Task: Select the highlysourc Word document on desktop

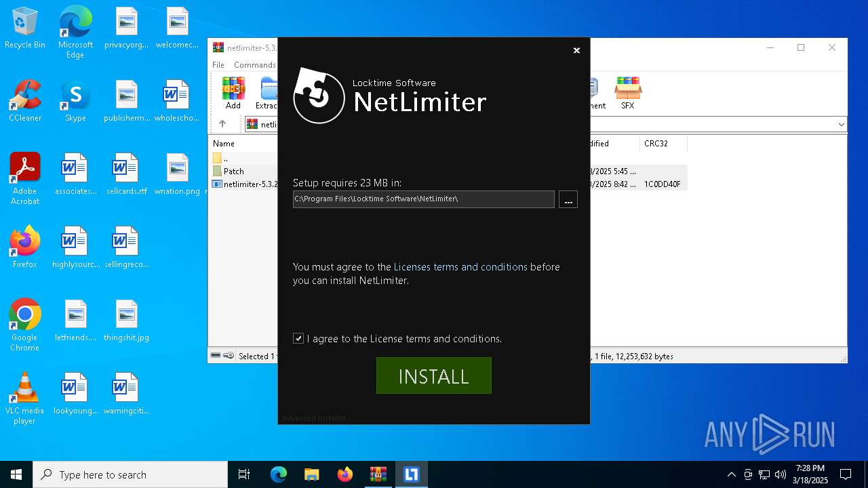Action: 75,247
